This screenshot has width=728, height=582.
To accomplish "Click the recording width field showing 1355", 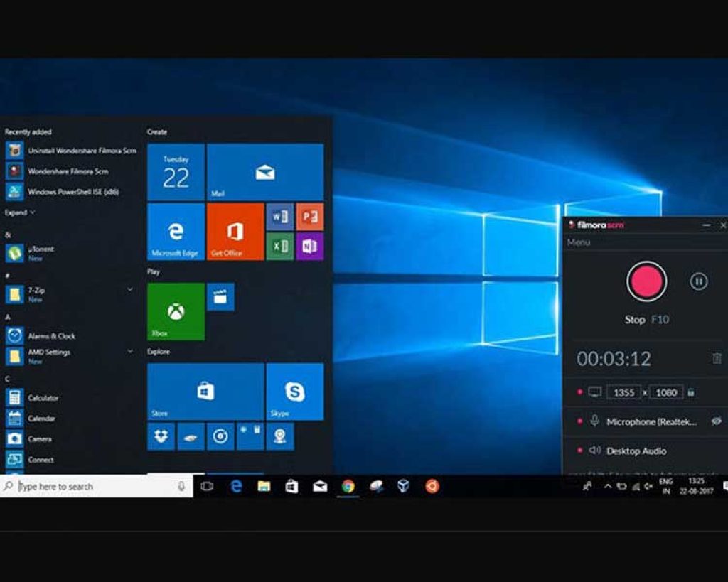I will (623, 392).
